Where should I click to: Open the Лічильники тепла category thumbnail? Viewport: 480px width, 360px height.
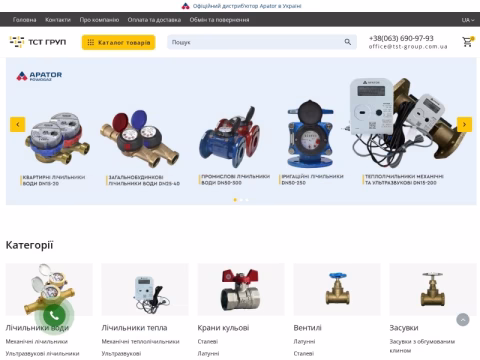tap(145, 289)
